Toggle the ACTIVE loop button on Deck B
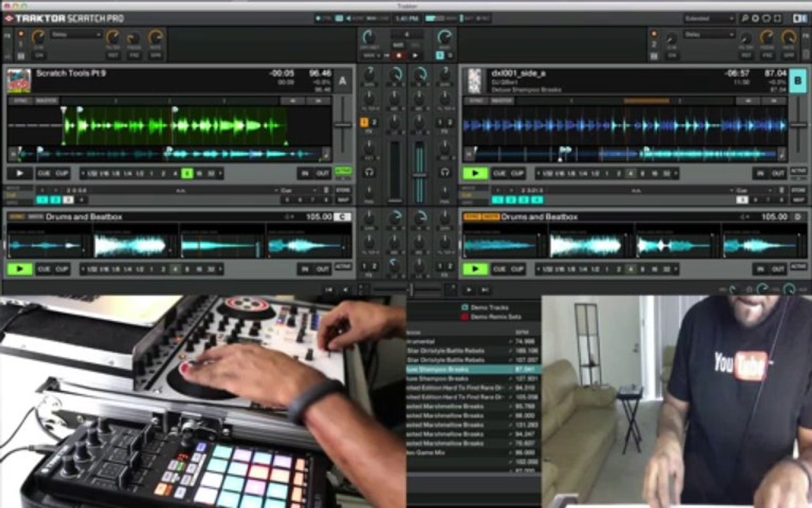812x508 pixels. 798,171
